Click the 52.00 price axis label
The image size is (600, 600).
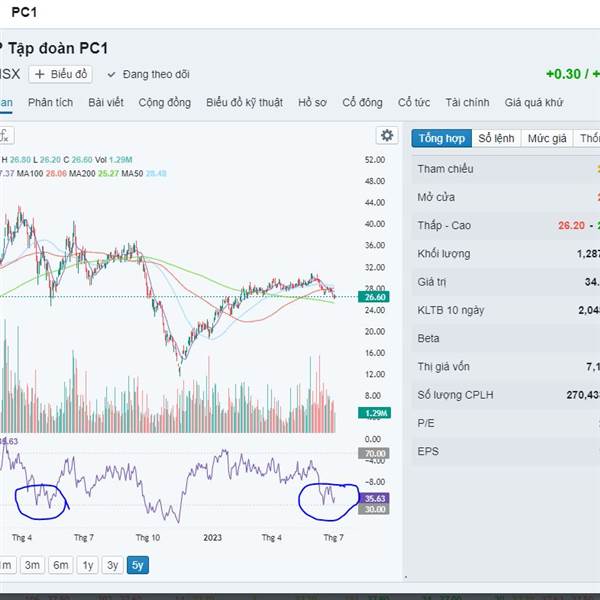click(x=375, y=160)
